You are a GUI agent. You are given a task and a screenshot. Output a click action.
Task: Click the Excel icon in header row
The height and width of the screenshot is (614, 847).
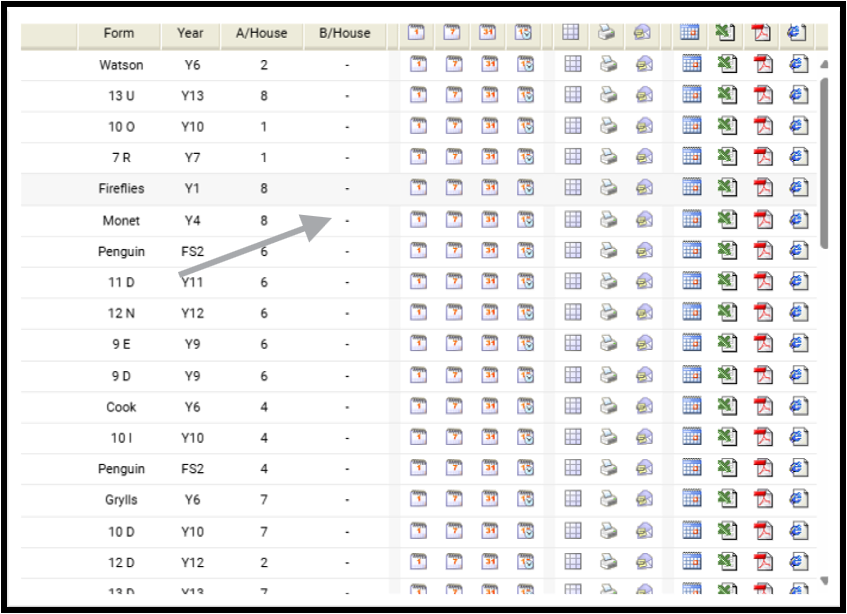pos(725,33)
